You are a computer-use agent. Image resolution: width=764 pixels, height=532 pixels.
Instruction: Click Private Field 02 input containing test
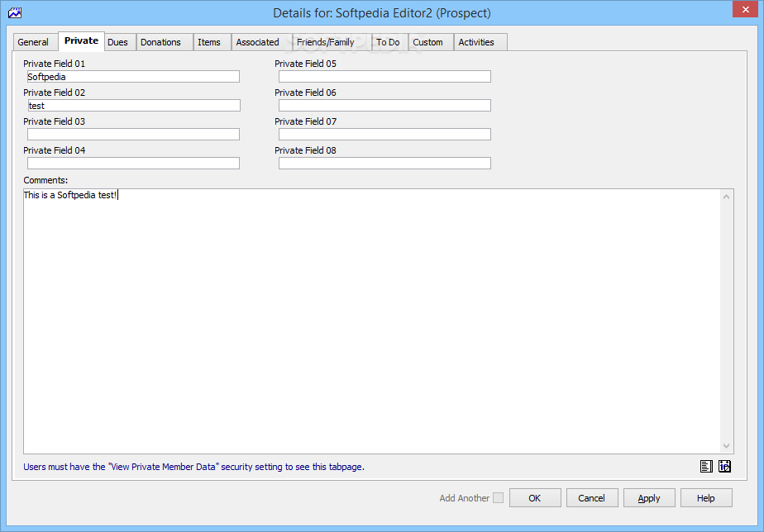pos(133,106)
